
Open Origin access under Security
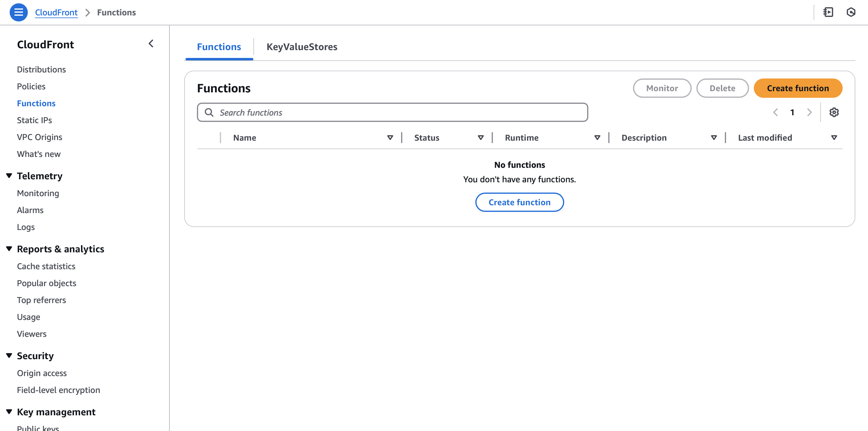42,373
